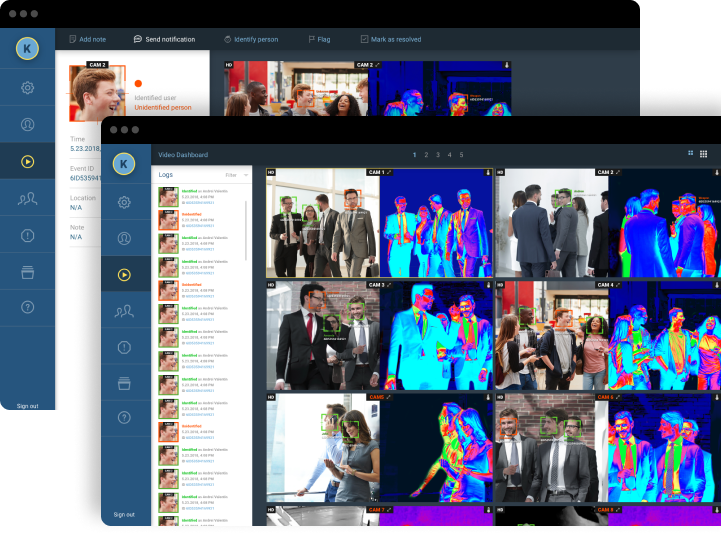This screenshot has height=536, width=721.
Task: Switch to the 2x2 grid view
Action: pyautogui.click(x=690, y=154)
